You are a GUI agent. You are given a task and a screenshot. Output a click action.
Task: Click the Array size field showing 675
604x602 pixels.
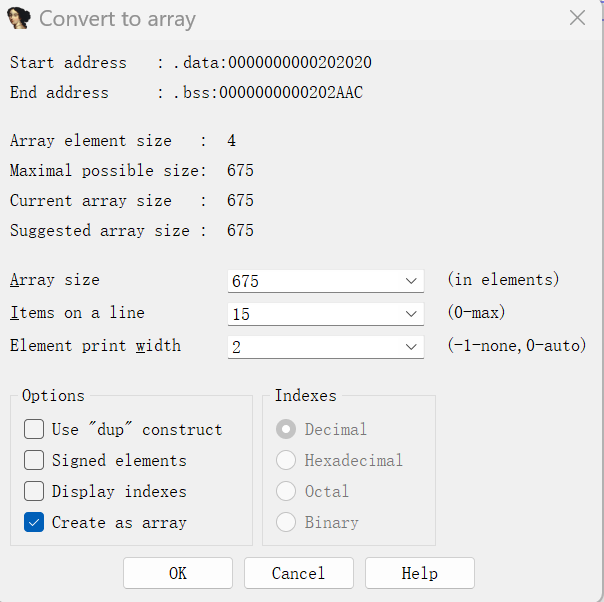314,282
